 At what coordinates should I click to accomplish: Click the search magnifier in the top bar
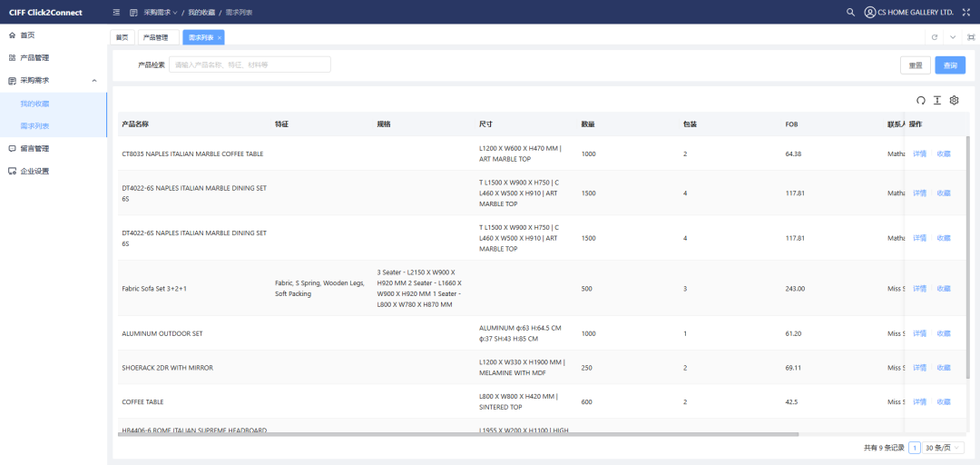(850, 13)
